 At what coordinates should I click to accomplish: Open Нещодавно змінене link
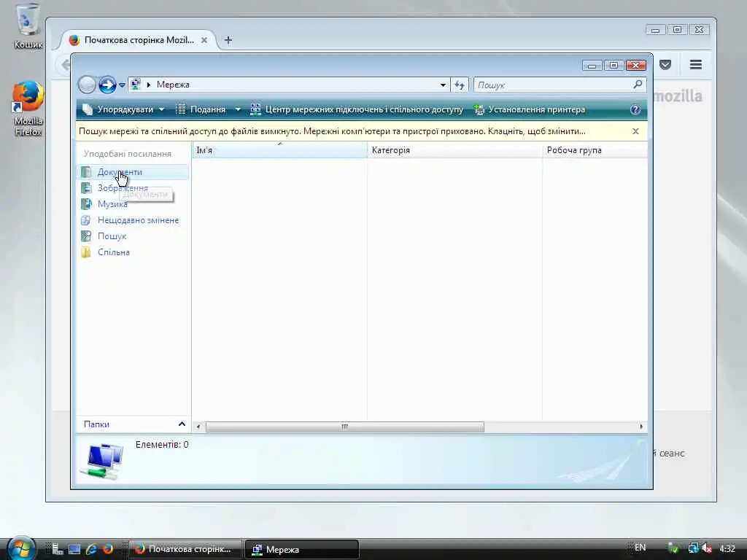pyautogui.click(x=138, y=220)
